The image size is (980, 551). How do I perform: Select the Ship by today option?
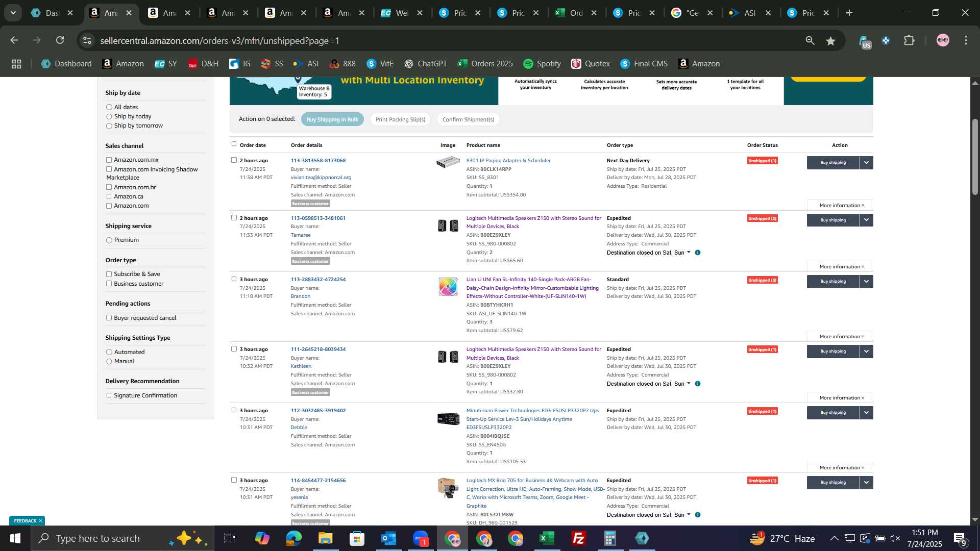[x=109, y=116]
